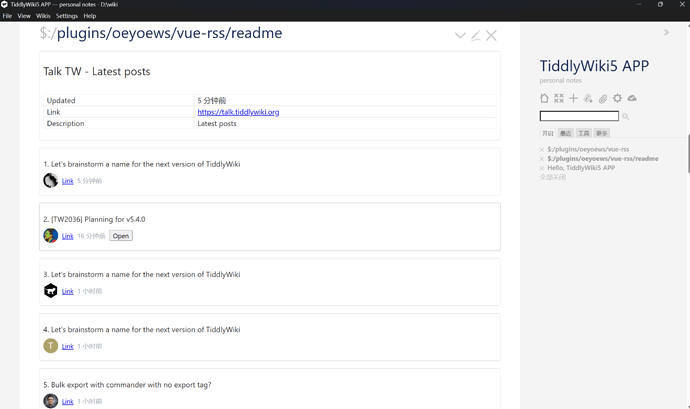Click TiddlyWiki app icon in title bar
Viewport: 690px width, 409px height.
coord(4,4)
